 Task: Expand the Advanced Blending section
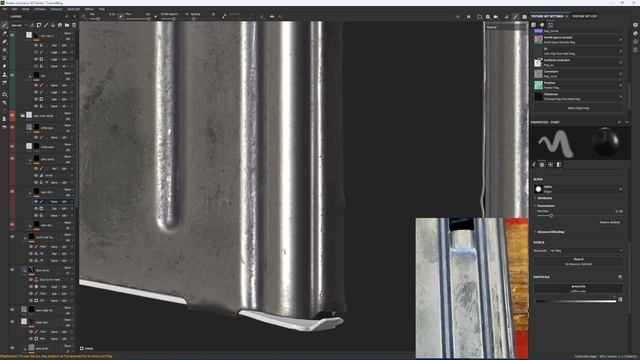point(551,232)
